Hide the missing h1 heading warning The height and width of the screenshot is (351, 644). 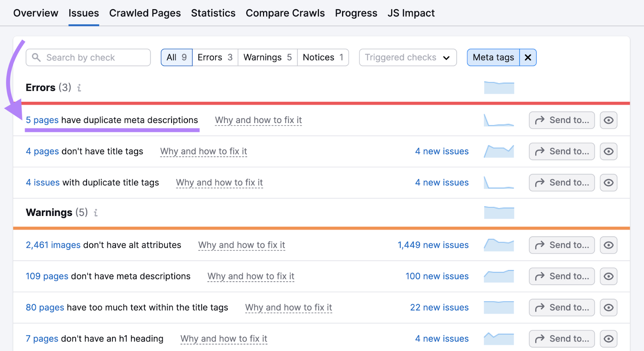click(x=608, y=339)
